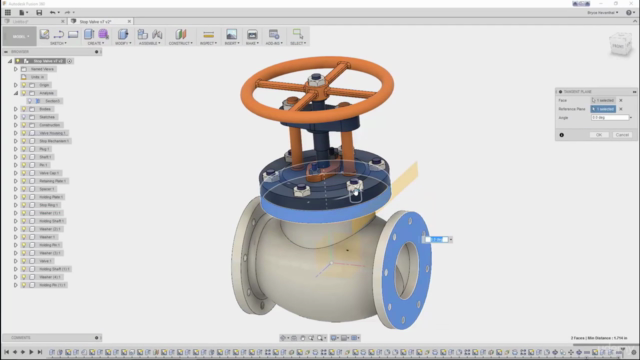
Task: Click the Construct plane icon
Action: [x=180, y=34]
